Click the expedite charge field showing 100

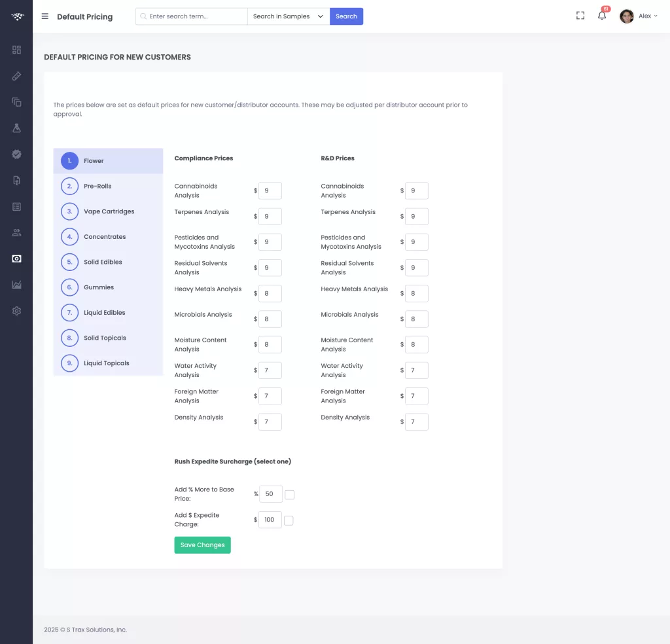[270, 520]
